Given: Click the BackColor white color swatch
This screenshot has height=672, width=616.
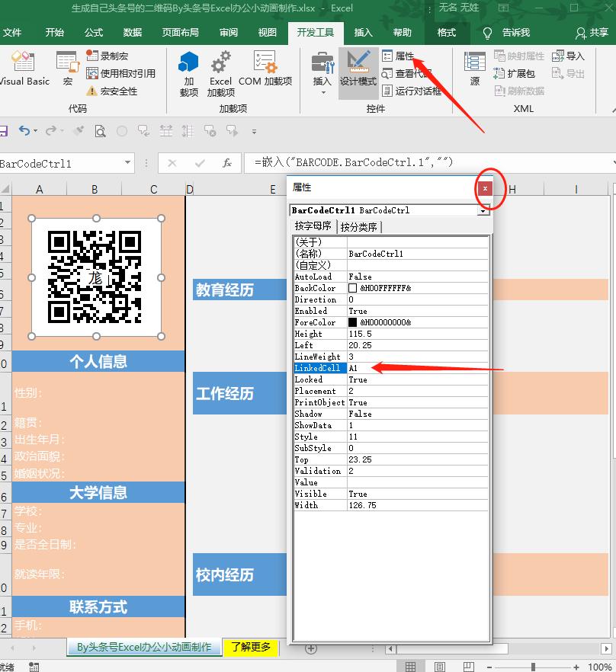Looking at the screenshot, I should pyautogui.click(x=352, y=289).
